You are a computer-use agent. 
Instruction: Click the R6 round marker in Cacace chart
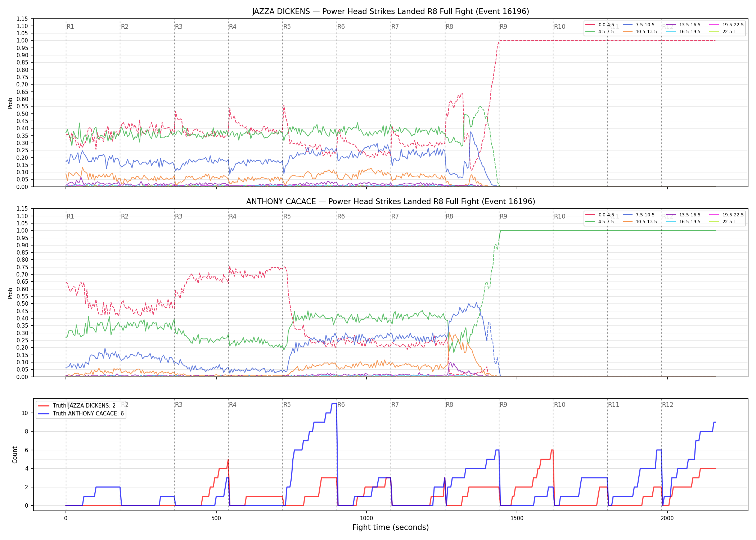pos(341,216)
